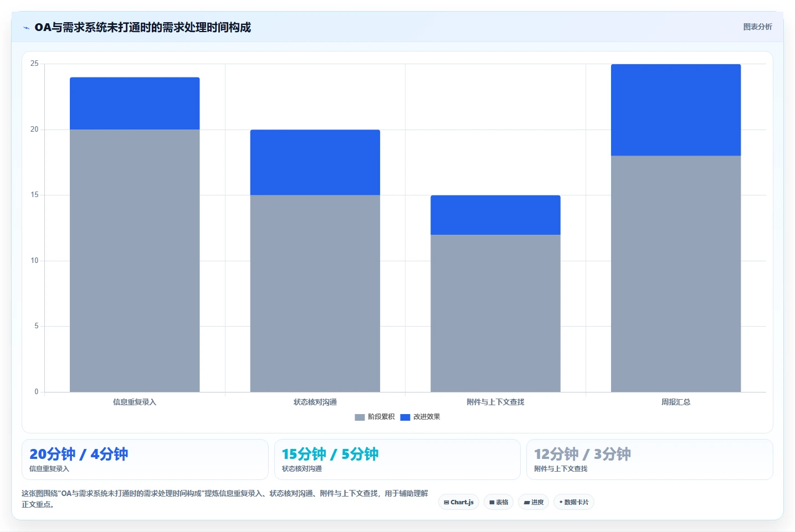Click the x-axis label 附件与上下文查找

coord(495,402)
